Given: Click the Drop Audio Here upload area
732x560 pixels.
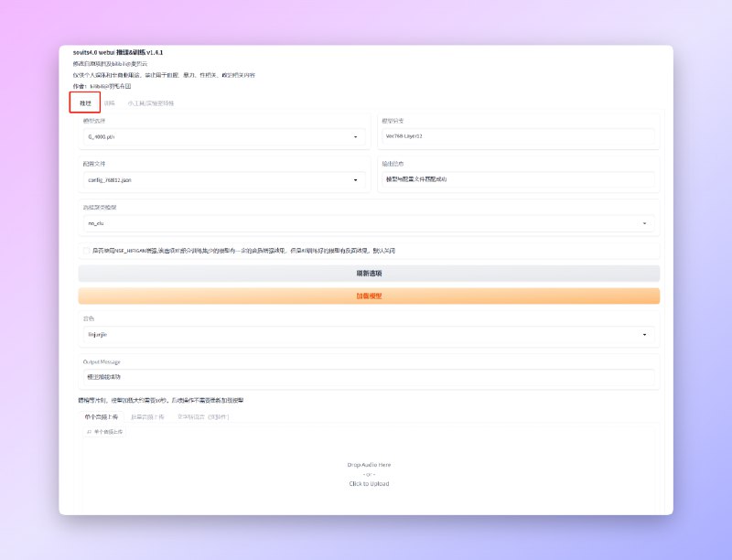Looking at the screenshot, I should [369, 473].
